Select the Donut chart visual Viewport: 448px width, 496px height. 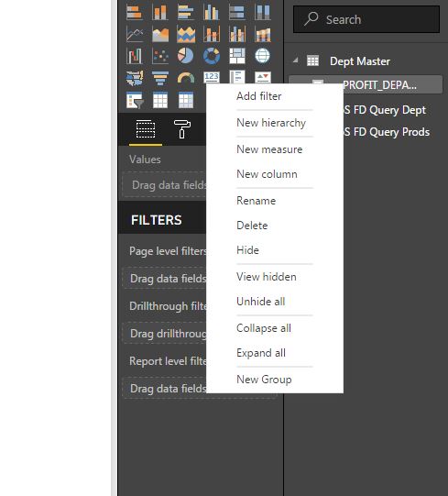pos(212,56)
